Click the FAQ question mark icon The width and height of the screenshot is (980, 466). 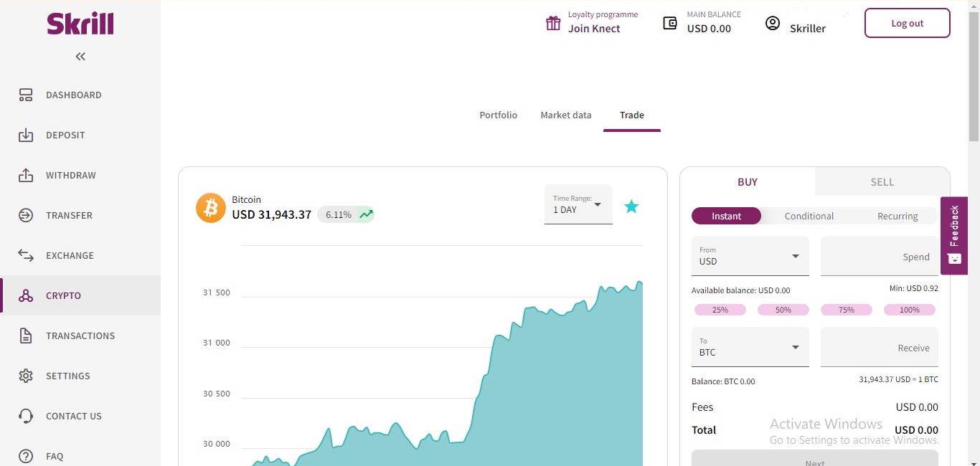point(26,456)
